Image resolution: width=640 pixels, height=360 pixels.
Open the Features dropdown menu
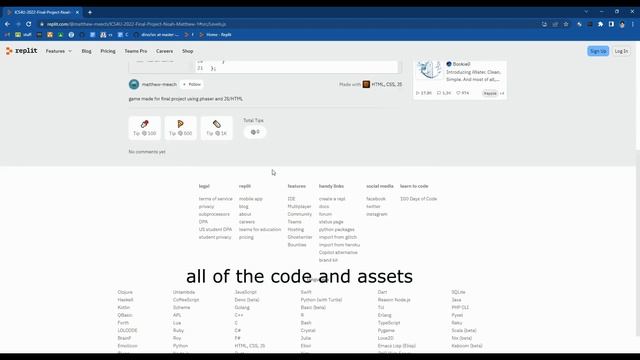tap(58, 51)
